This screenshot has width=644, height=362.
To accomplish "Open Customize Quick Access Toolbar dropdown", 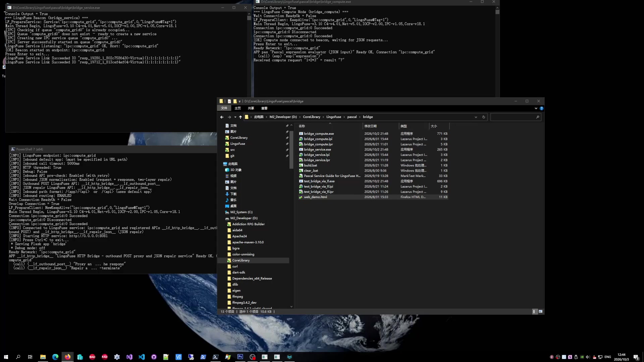I will pyautogui.click(x=239, y=101).
